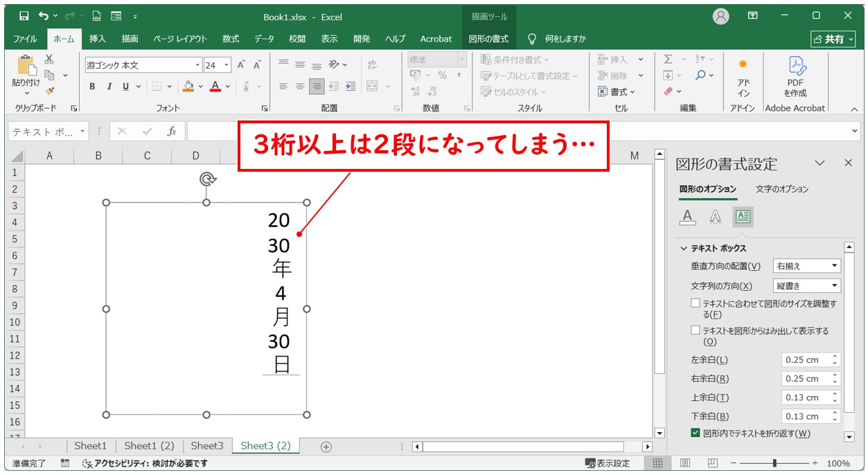868x475 pixels.
Task: Click the AutoSum sigma icon
Action: click(x=668, y=60)
